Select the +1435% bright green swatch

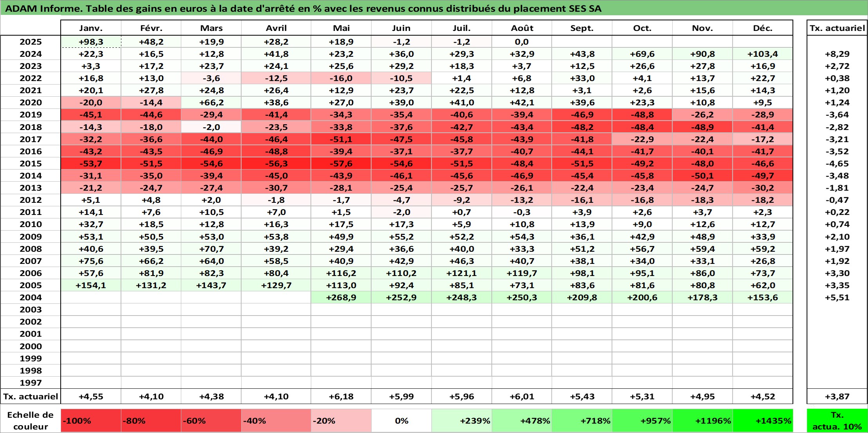click(x=763, y=420)
